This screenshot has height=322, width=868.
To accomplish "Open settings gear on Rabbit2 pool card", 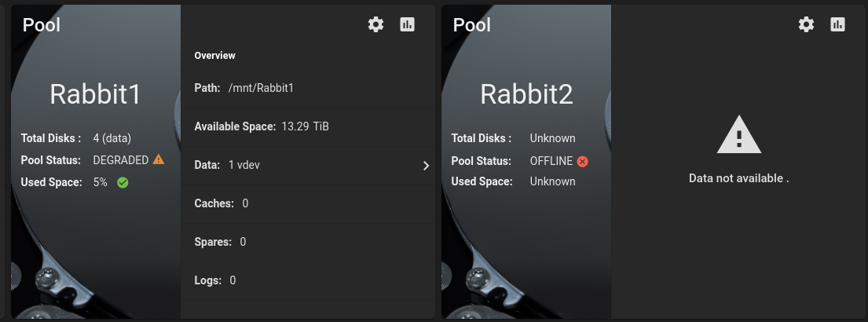I will 806,24.
